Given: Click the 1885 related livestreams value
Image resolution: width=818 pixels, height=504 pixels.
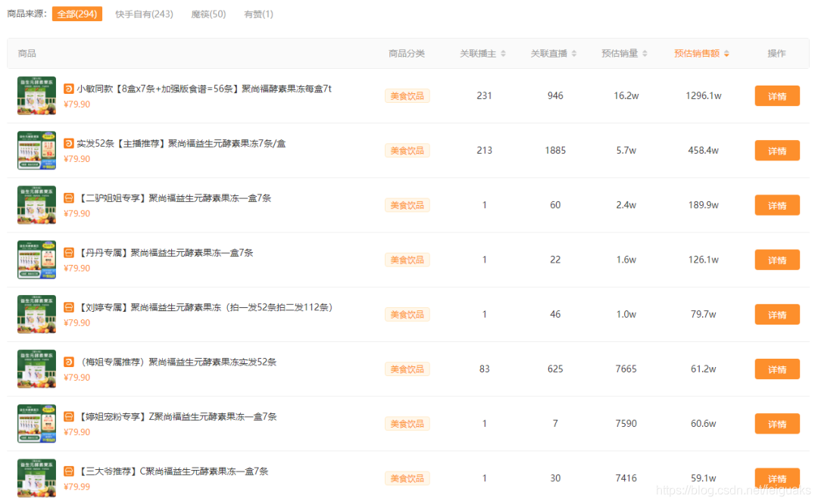Looking at the screenshot, I should coord(555,151).
